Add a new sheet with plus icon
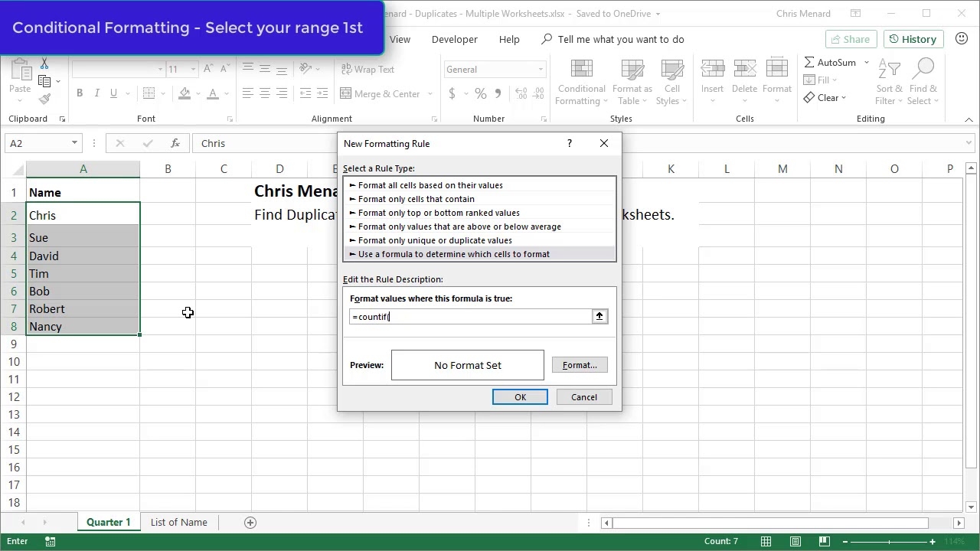 pos(250,522)
